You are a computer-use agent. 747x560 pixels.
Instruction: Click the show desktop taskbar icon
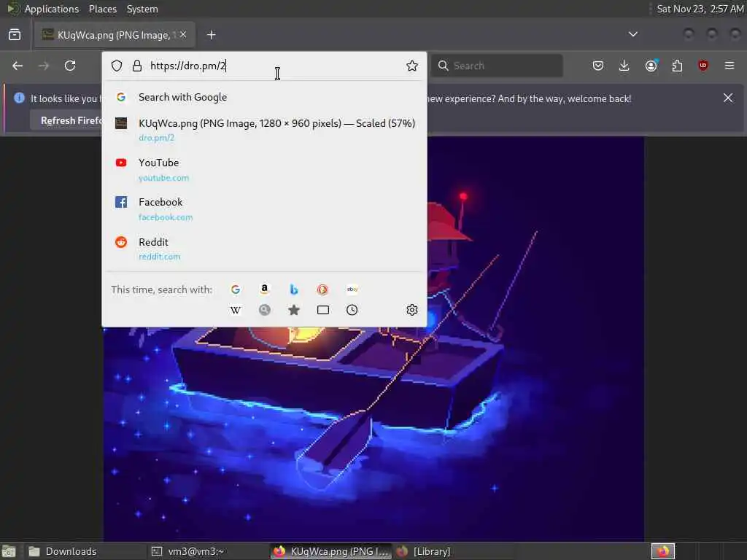pyautogui.click(x=9, y=551)
